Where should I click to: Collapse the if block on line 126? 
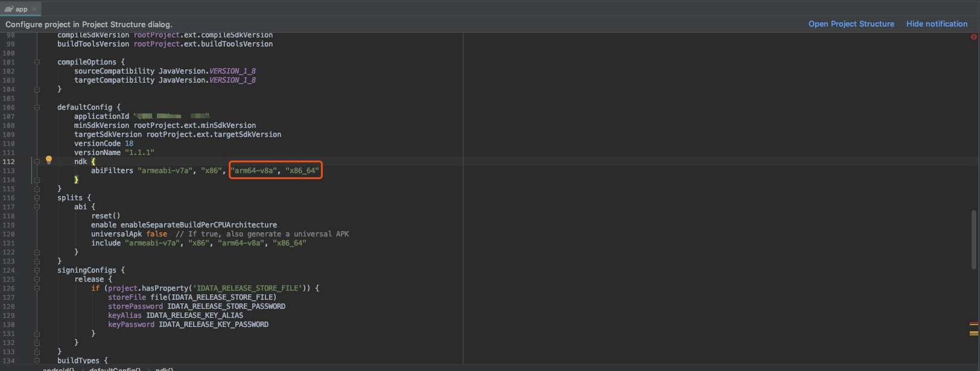[x=37, y=288]
